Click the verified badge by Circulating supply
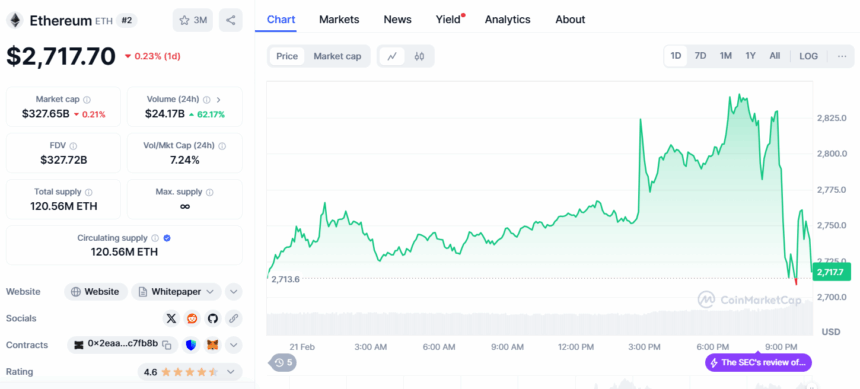The image size is (860, 389). (x=167, y=238)
